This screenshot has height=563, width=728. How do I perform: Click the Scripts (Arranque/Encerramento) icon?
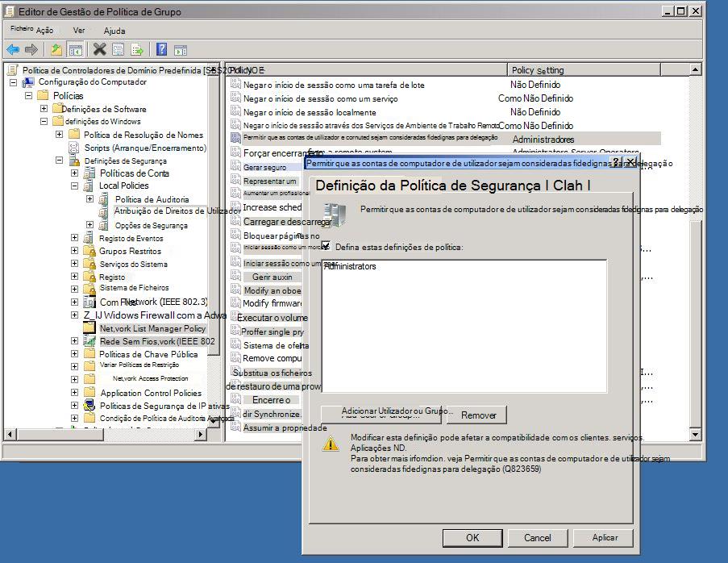[x=74, y=148]
